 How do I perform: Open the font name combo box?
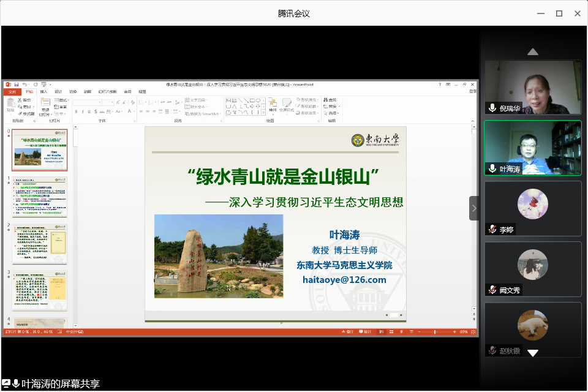click(87, 102)
